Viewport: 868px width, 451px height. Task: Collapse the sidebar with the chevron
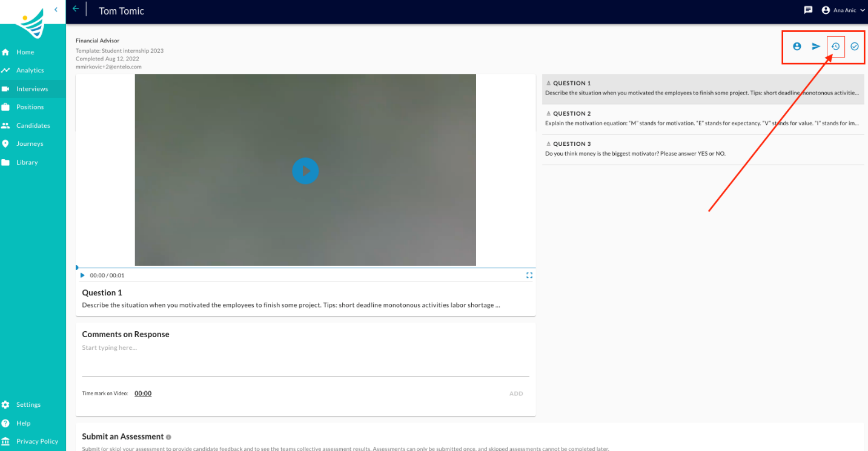(56, 10)
